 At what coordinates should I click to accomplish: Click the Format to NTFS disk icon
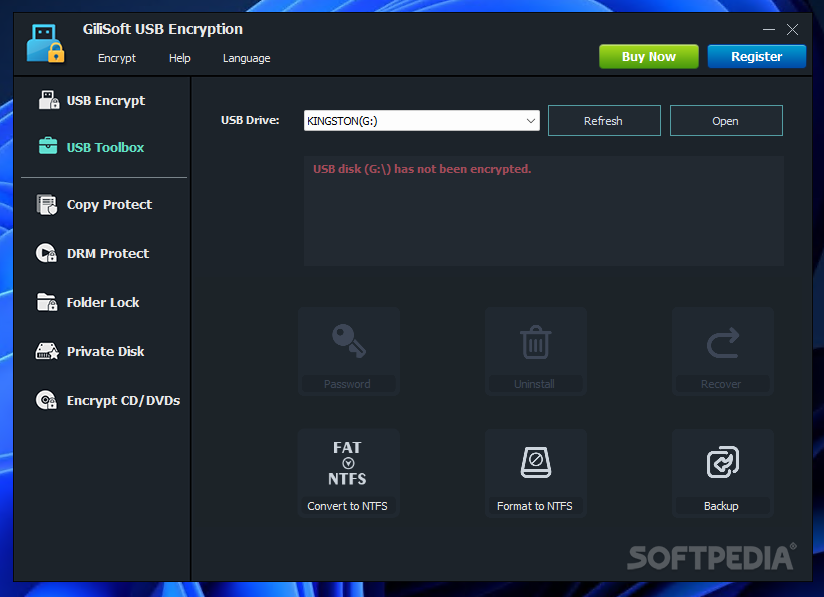(535, 462)
